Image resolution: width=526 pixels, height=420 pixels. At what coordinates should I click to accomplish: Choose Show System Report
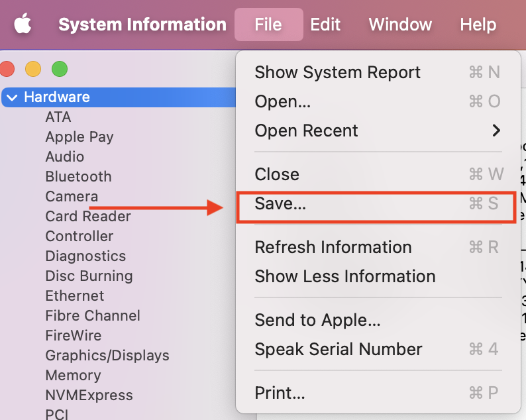point(378,72)
